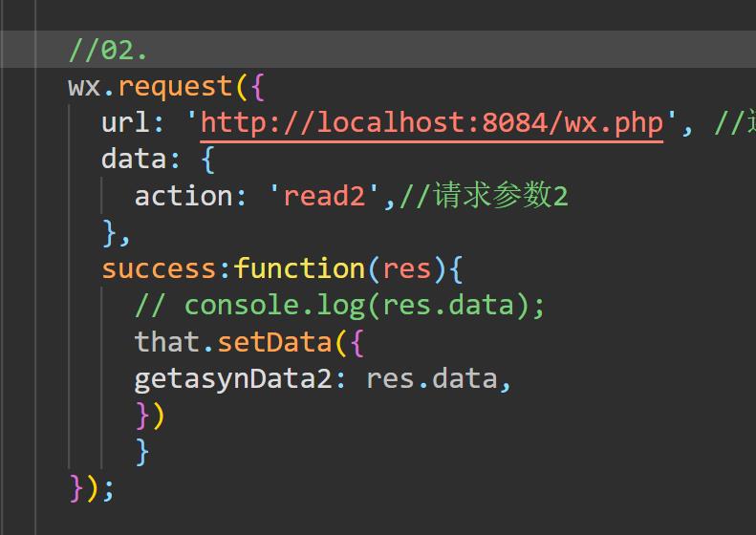Click the //02. comment line
Image resolution: width=756 pixels, height=535 pixels.
coord(108,49)
